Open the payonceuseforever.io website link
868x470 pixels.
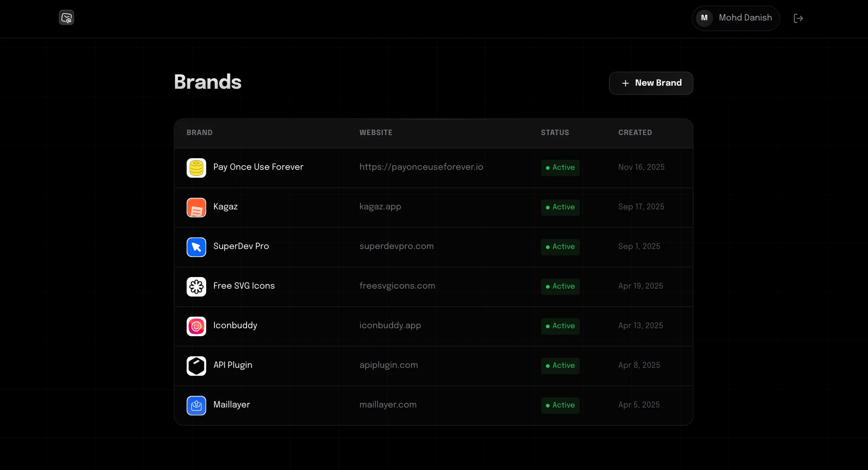point(421,167)
